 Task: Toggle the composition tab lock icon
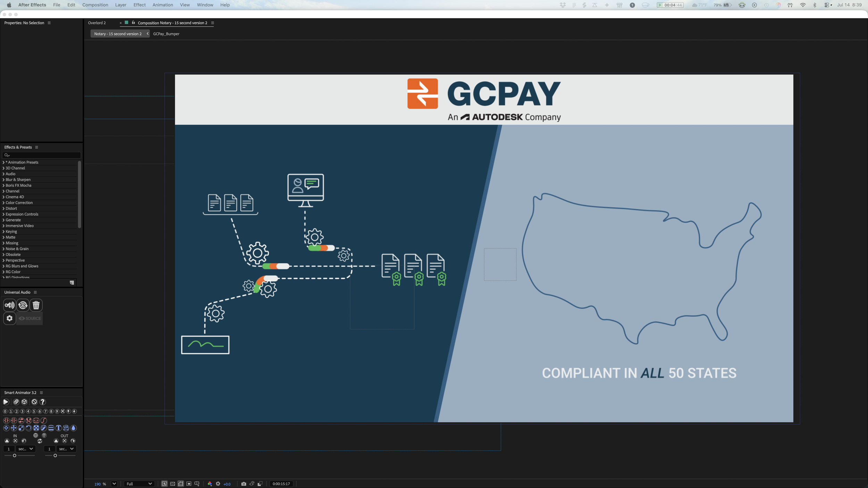[x=133, y=23]
